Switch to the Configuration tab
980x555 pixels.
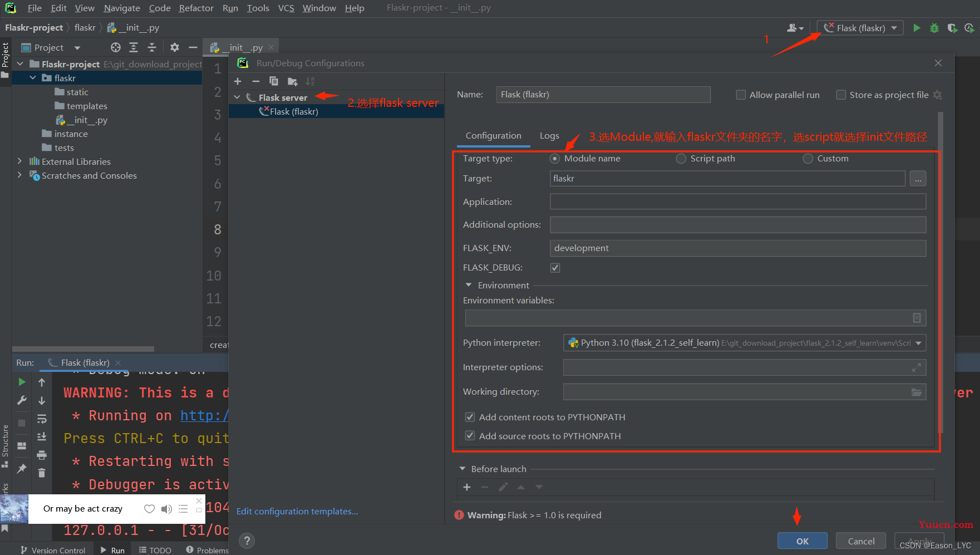[x=493, y=136]
